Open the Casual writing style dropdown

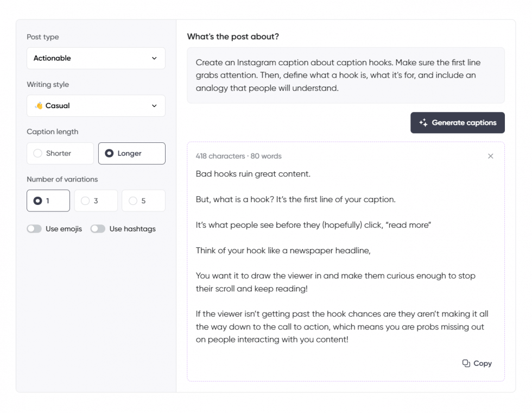pyautogui.click(x=96, y=105)
